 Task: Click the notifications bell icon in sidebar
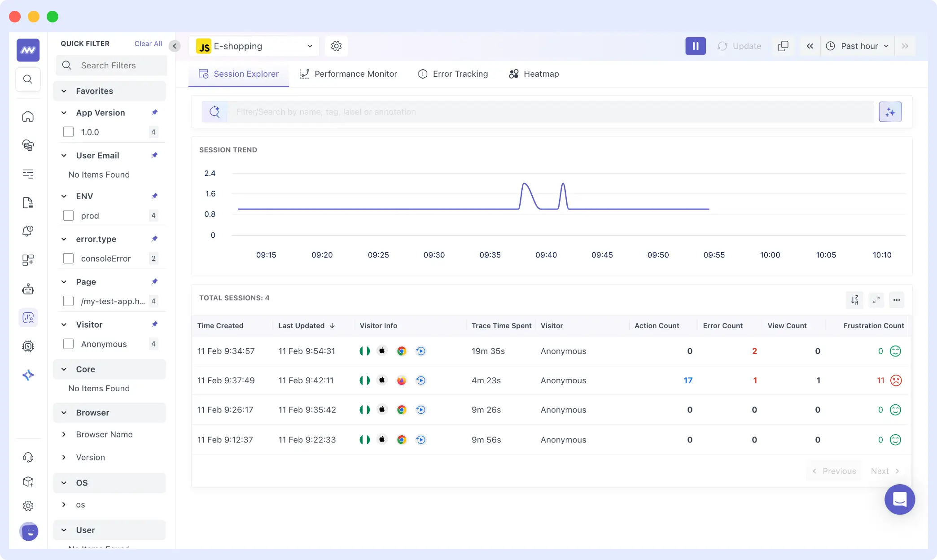[28, 231]
